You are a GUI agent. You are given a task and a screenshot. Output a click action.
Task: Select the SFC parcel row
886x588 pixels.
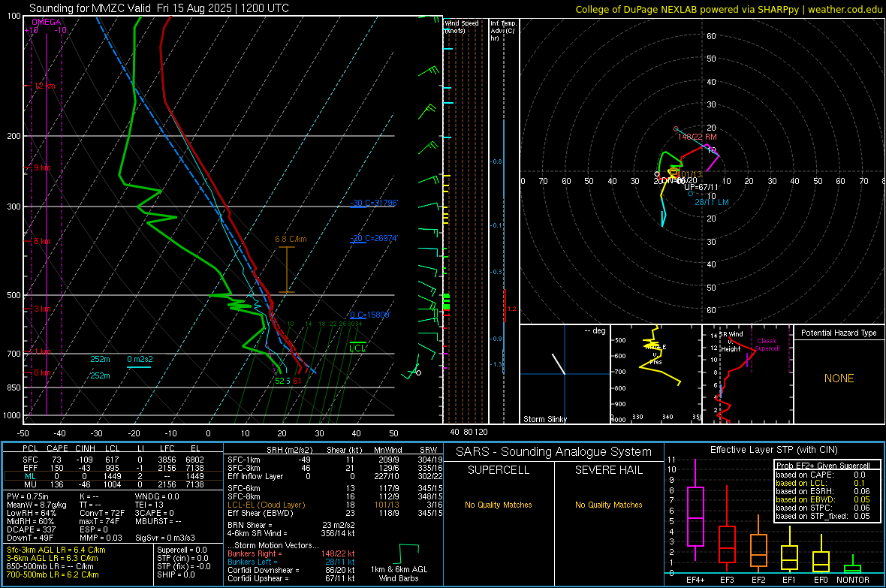point(113,460)
